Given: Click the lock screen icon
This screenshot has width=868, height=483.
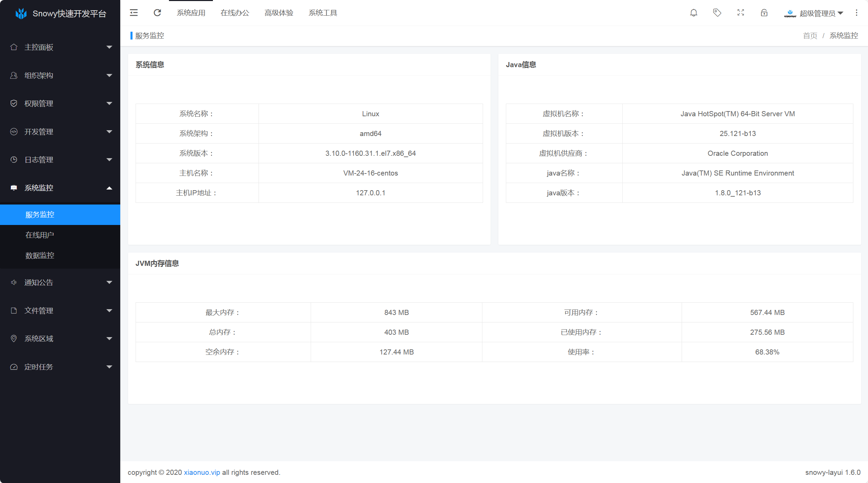Looking at the screenshot, I should coord(764,13).
